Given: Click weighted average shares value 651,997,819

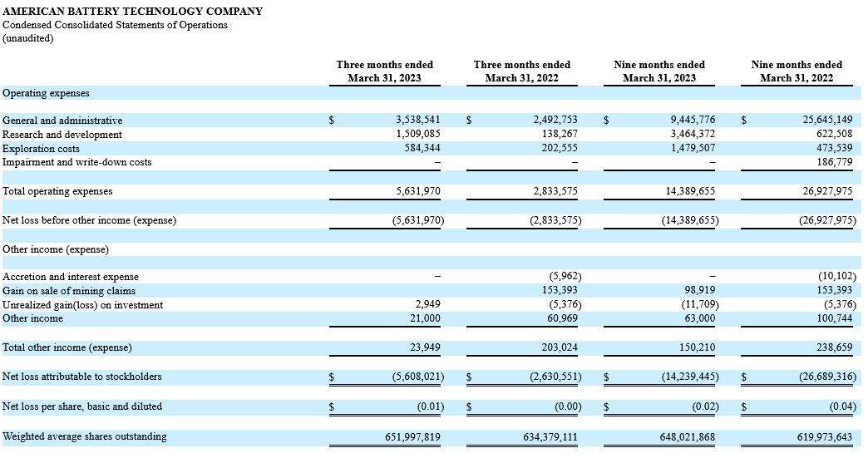Looking at the screenshot, I should pyautogui.click(x=413, y=437).
